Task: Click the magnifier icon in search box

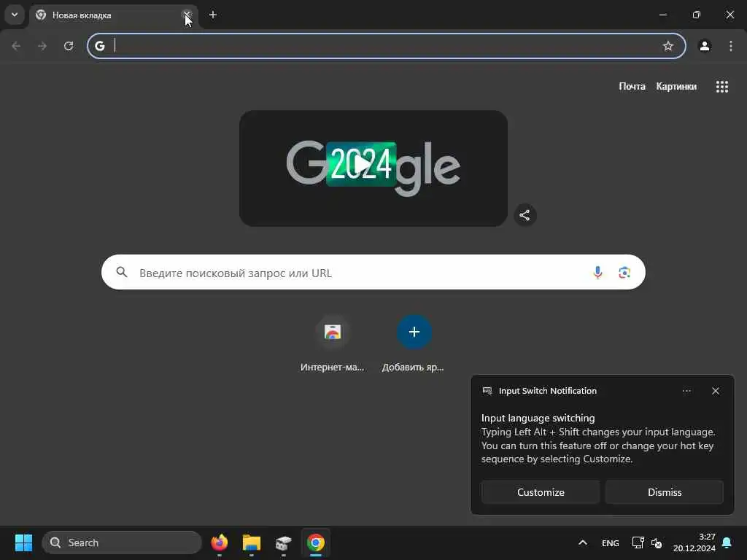Action: tap(122, 272)
